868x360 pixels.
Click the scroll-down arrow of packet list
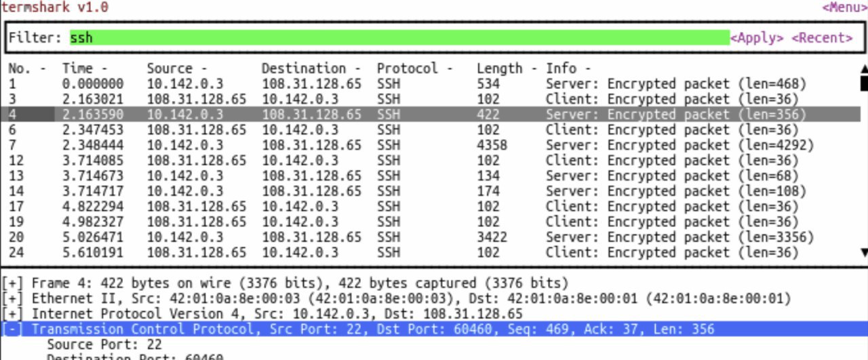tap(863, 252)
